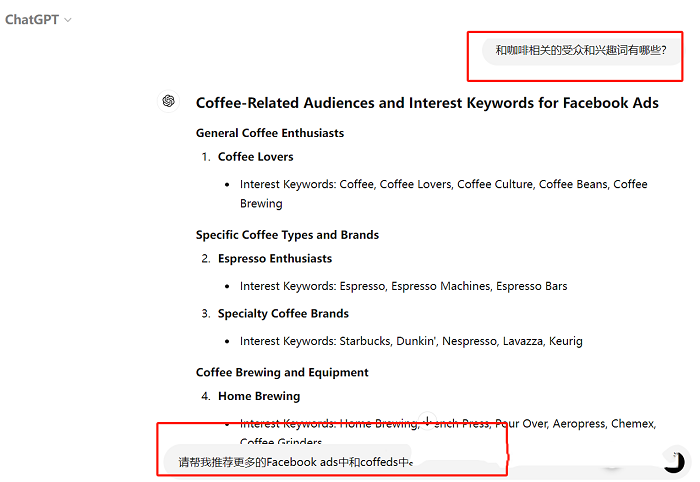Screen dimensions: 700x482
Task: Click the Coffee Brewing and Equipment subheading
Action: (282, 372)
